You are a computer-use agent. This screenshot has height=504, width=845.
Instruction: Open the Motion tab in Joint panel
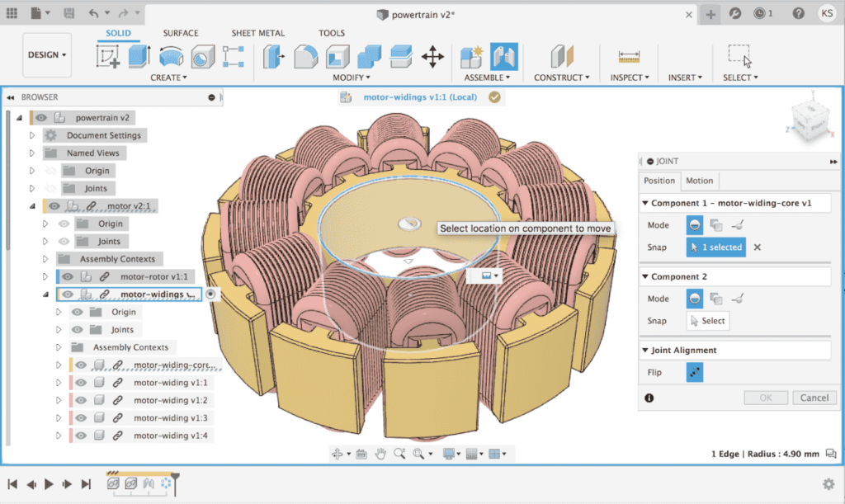pyautogui.click(x=700, y=180)
